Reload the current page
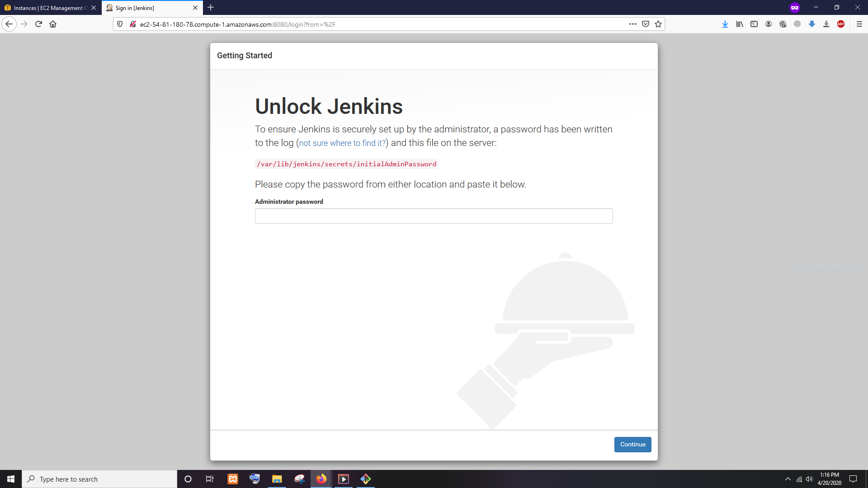Screen dimensions: 868x488 [x=38, y=24]
